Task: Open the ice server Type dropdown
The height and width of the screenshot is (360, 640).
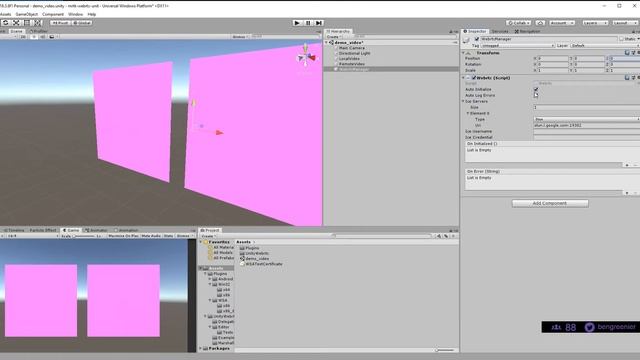Action: 587,119
